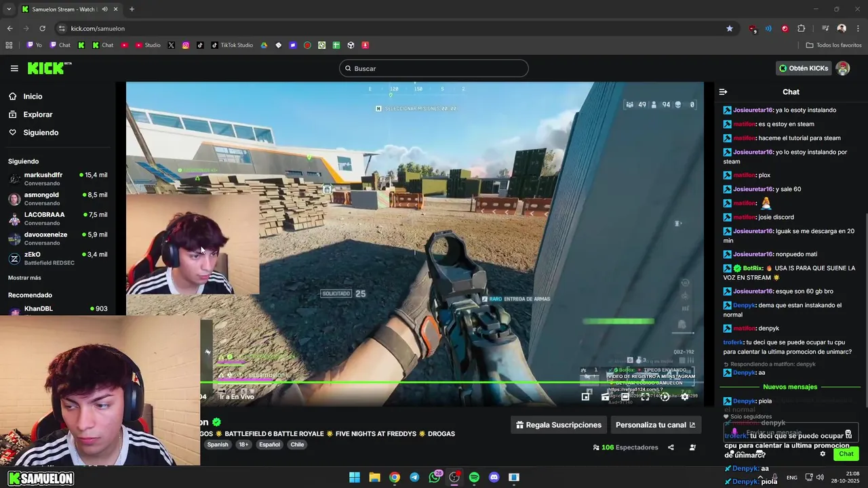Open Todos los favoritos folder

pos(833,45)
